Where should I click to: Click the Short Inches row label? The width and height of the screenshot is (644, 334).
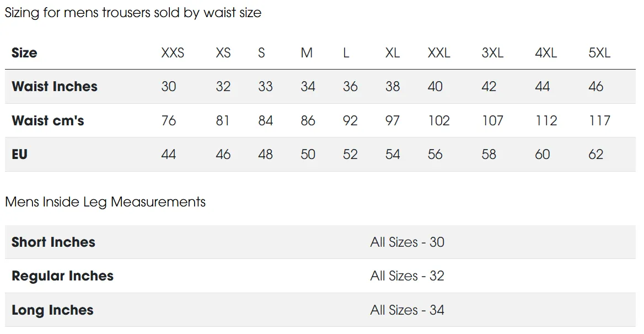click(53, 242)
